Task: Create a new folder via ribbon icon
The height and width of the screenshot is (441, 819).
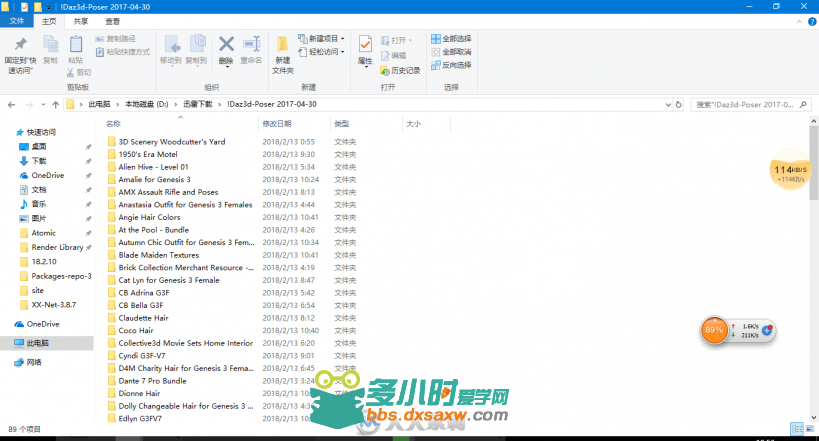Action: (282, 44)
